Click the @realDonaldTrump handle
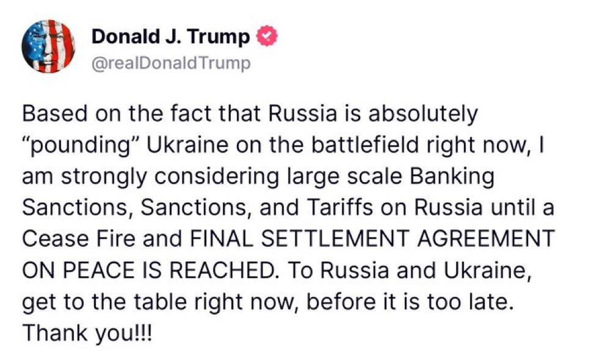This screenshot has width=591, height=364. (x=171, y=63)
